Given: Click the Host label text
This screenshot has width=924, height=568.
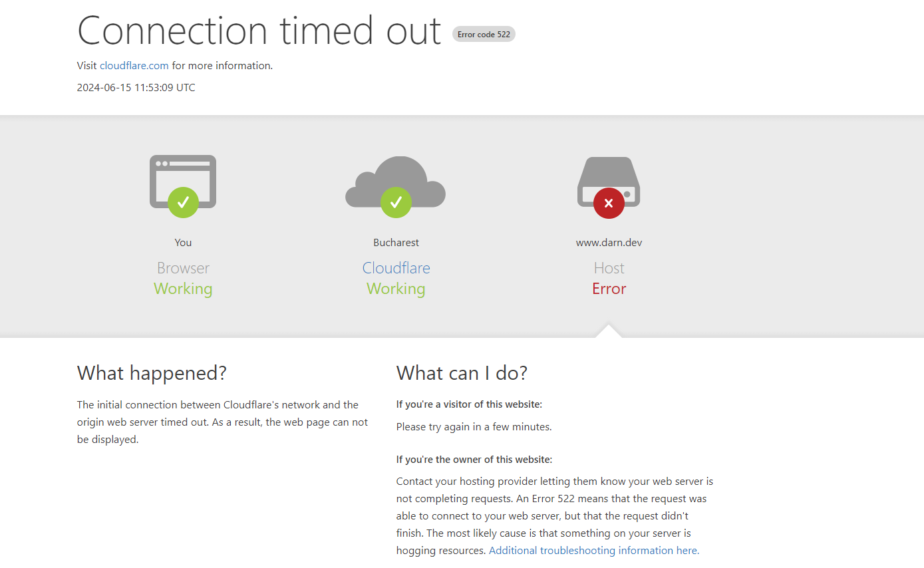Looking at the screenshot, I should pyautogui.click(x=609, y=268).
